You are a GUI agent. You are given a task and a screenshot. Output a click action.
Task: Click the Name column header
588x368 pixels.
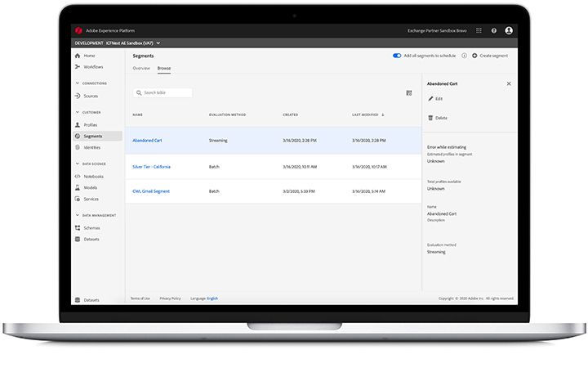(x=137, y=114)
